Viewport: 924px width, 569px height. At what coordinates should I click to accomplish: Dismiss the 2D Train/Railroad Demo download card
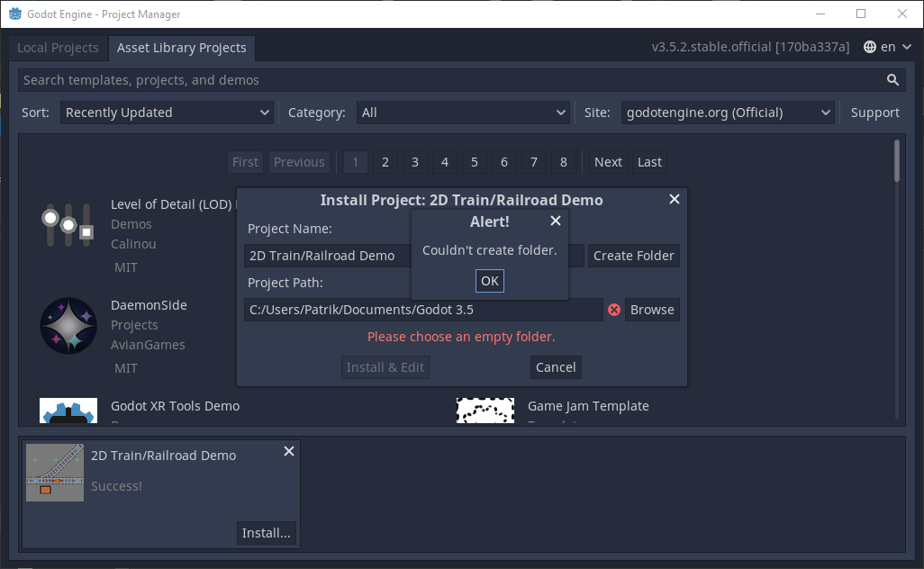[289, 451]
